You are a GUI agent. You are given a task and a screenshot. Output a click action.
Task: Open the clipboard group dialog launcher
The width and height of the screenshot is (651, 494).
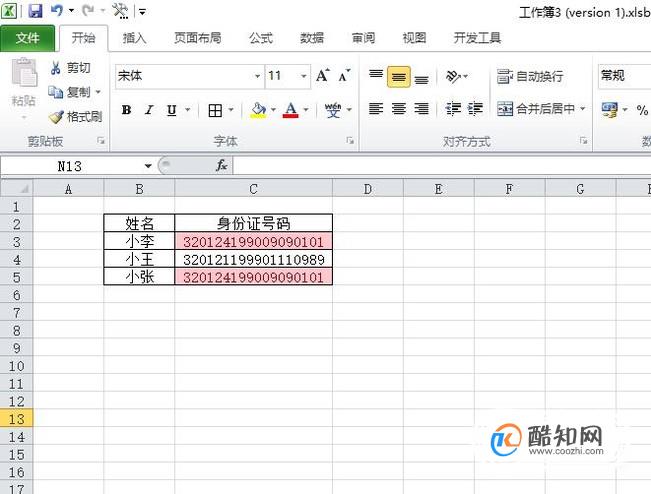[x=101, y=141]
